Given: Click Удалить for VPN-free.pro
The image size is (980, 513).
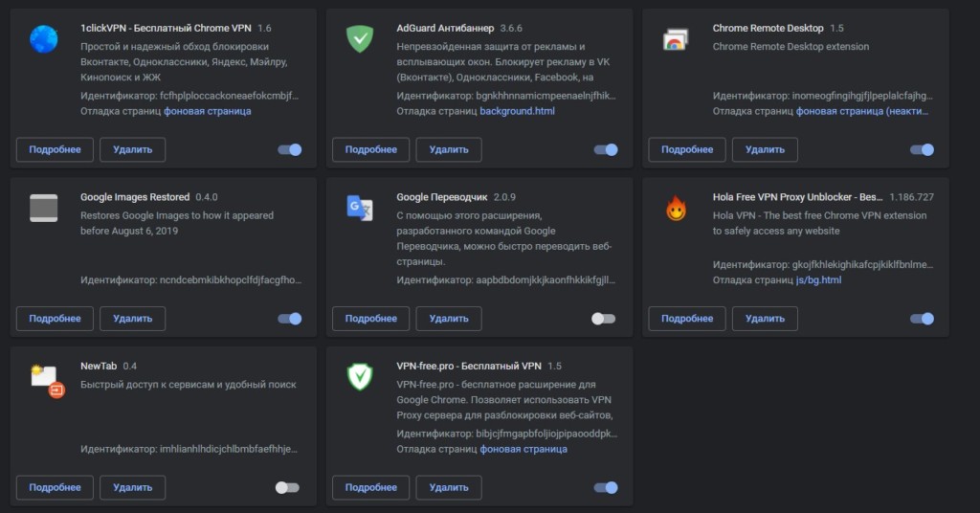Looking at the screenshot, I should coord(449,487).
